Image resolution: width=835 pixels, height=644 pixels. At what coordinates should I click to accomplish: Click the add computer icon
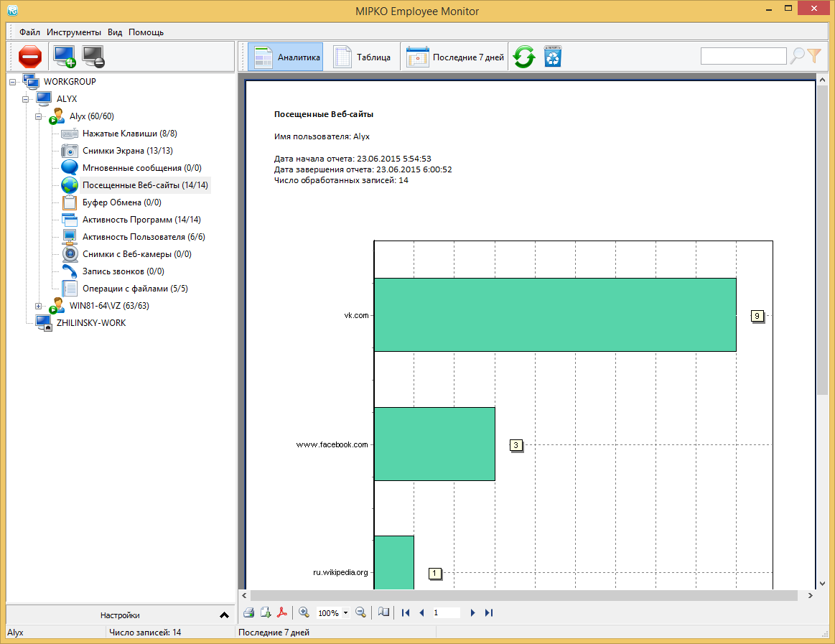click(x=65, y=56)
